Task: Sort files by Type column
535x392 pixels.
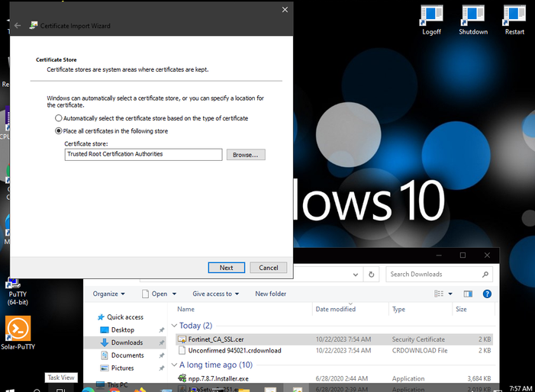Action: [398, 309]
